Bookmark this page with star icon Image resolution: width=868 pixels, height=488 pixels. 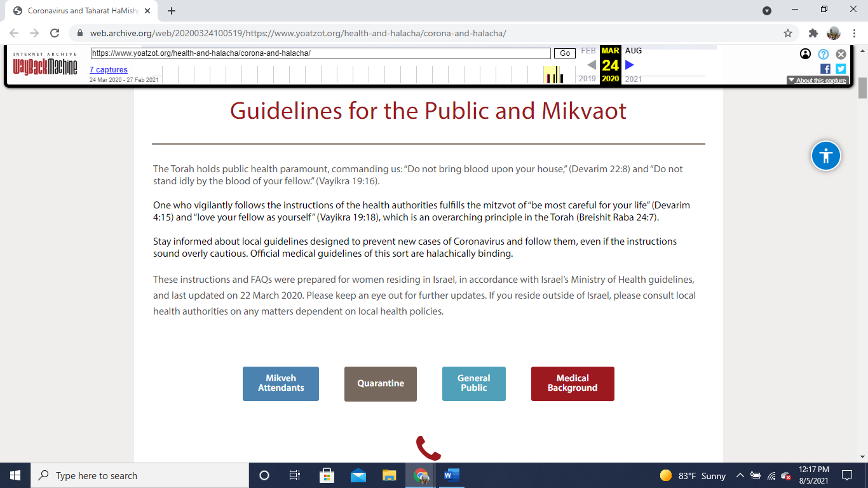pyautogui.click(x=788, y=33)
